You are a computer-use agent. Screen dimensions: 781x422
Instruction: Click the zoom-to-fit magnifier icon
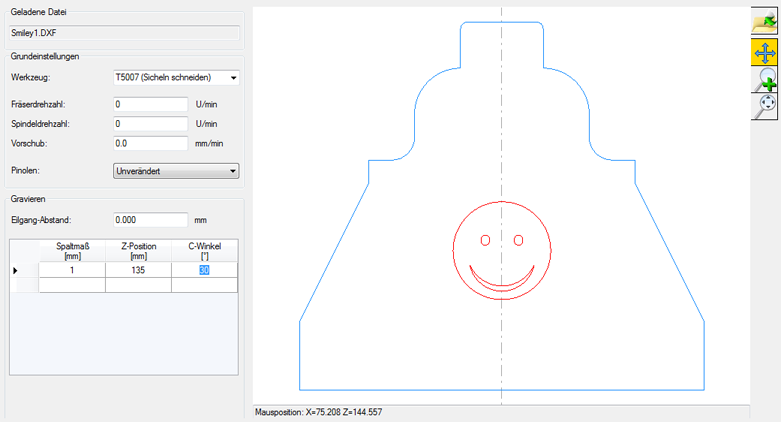(765, 106)
